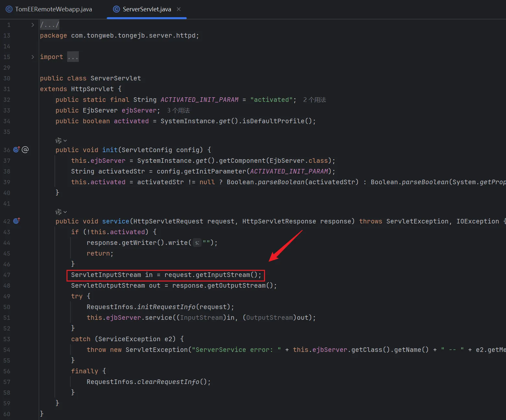Click the class icon on ServerServlet.java tab
This screenshot has width=506, height=420.
click(116, 9)
